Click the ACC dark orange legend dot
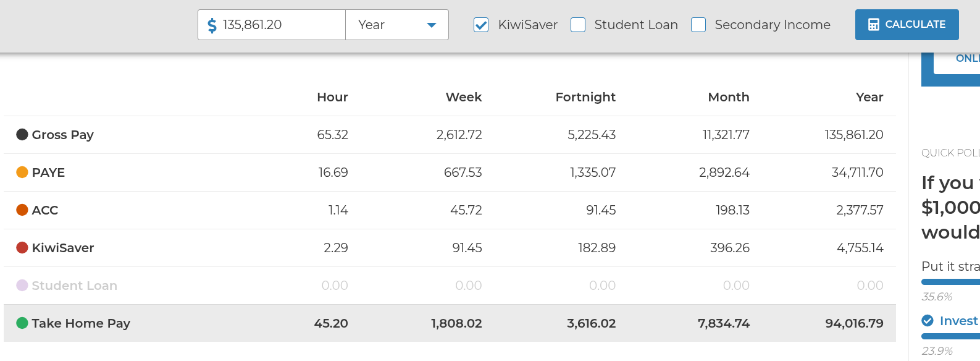Screen dimensions: 980x361 22,210
